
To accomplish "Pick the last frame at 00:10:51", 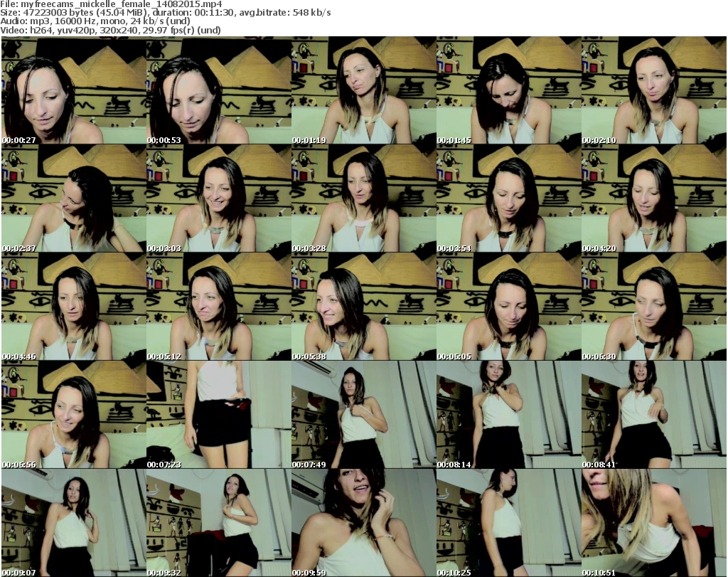I will (654, 523).
